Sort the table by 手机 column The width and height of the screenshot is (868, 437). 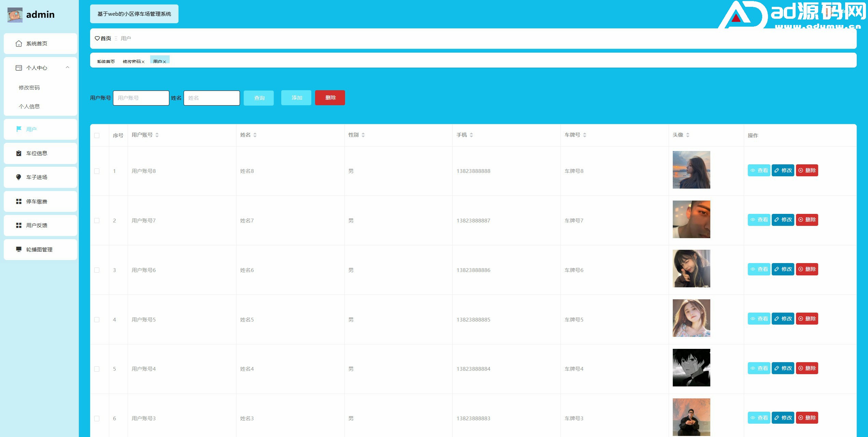[x=471, y=135]
